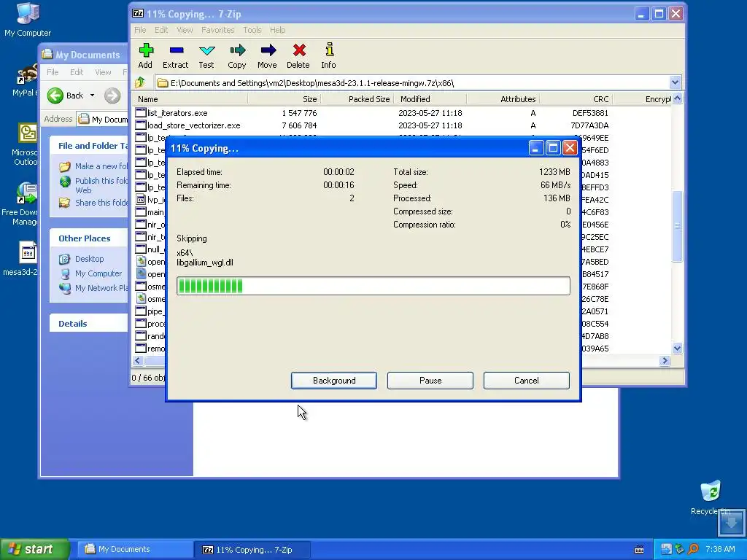The width and height of the screenshot is (747, 560).
Task: Click the Copy toolbar icon
Action: point(237,55)
